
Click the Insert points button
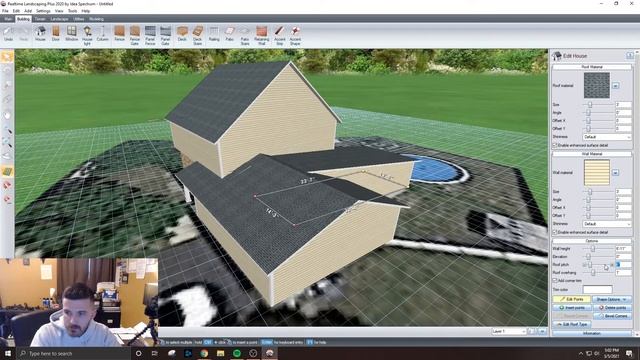(x=572, y=307)
